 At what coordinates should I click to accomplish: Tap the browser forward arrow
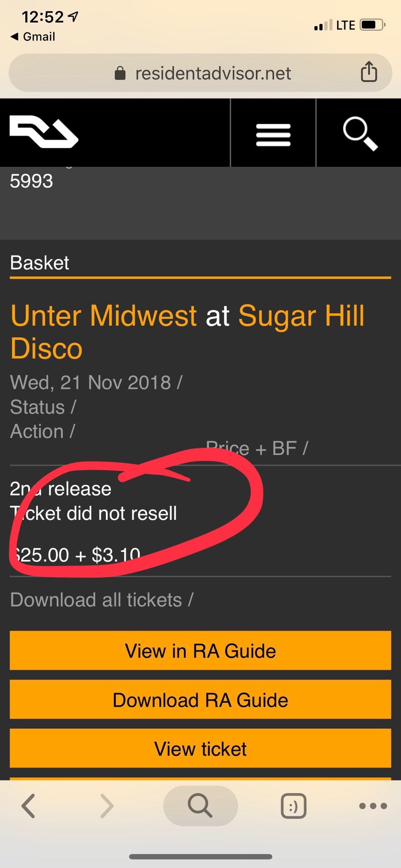(x=107, y=806)
